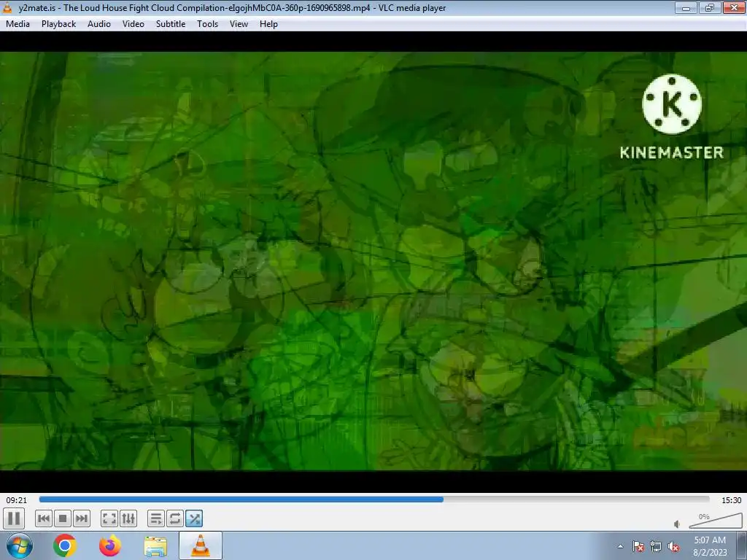Viewport: 747px width, 560px height.
Task: Show hidden tray icons arrow
Action: point(620,546)
